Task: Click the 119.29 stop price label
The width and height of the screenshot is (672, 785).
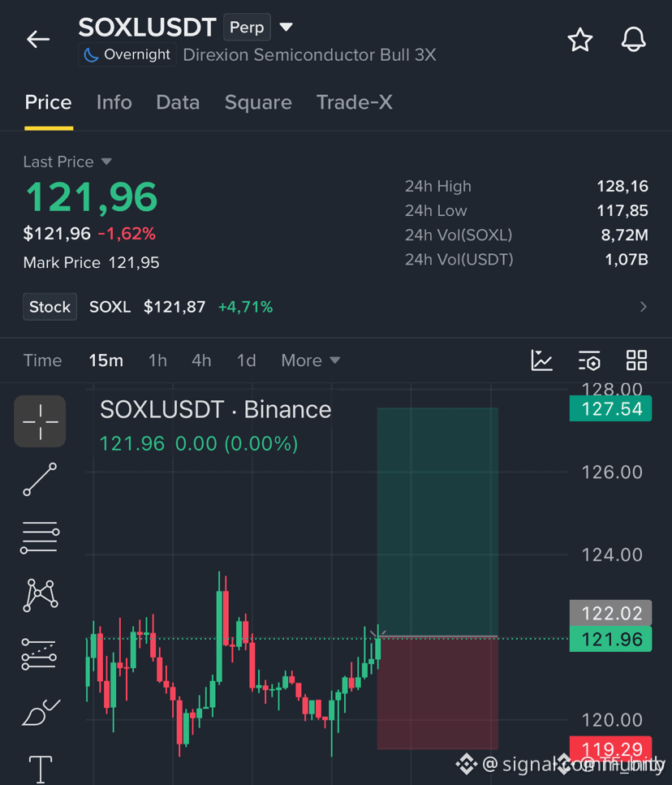Action: click(x=610, y=748)
